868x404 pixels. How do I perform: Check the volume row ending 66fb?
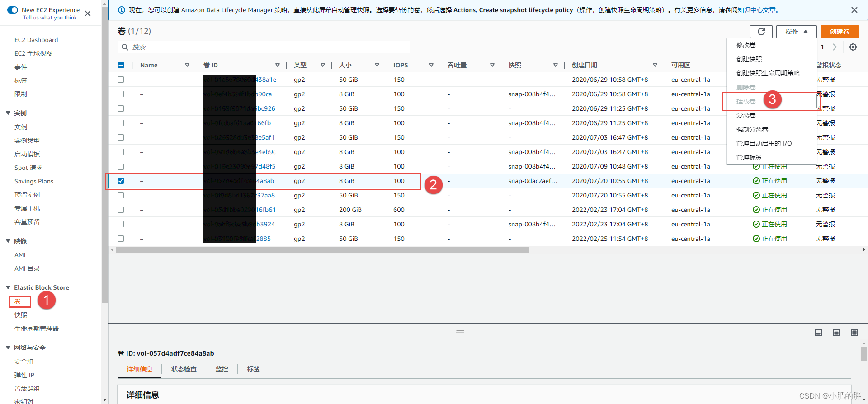121,123
